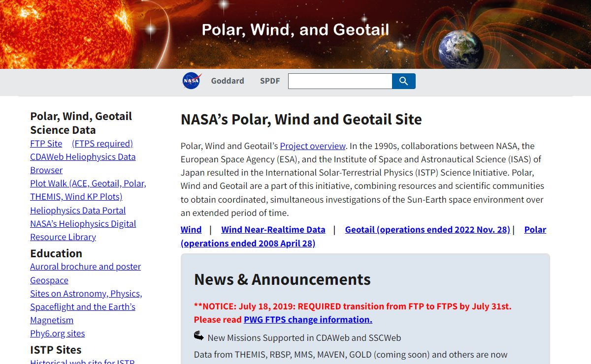Open the Auroral brochure and poster link
The image size is (591, 364).
[x=86, y=267]
